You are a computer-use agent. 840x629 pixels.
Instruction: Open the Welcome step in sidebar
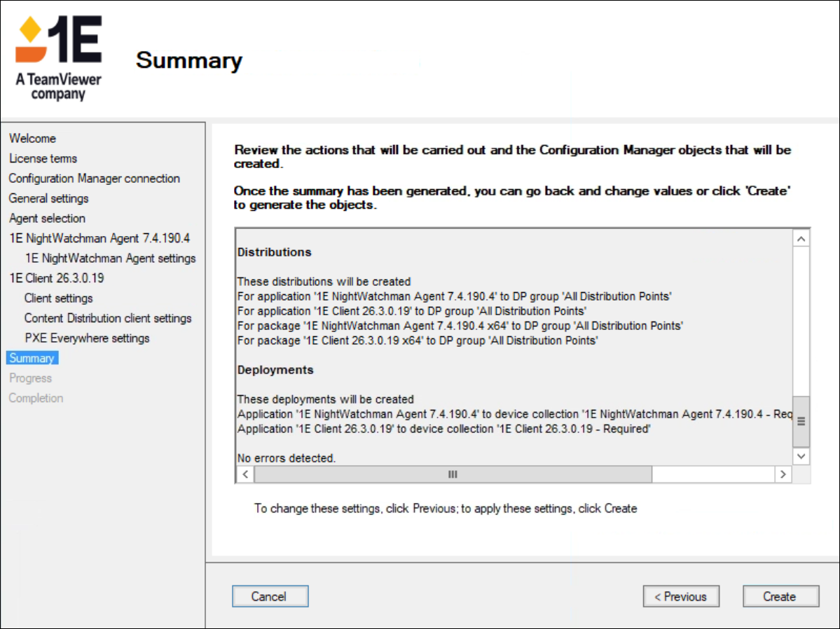[32, 139]
